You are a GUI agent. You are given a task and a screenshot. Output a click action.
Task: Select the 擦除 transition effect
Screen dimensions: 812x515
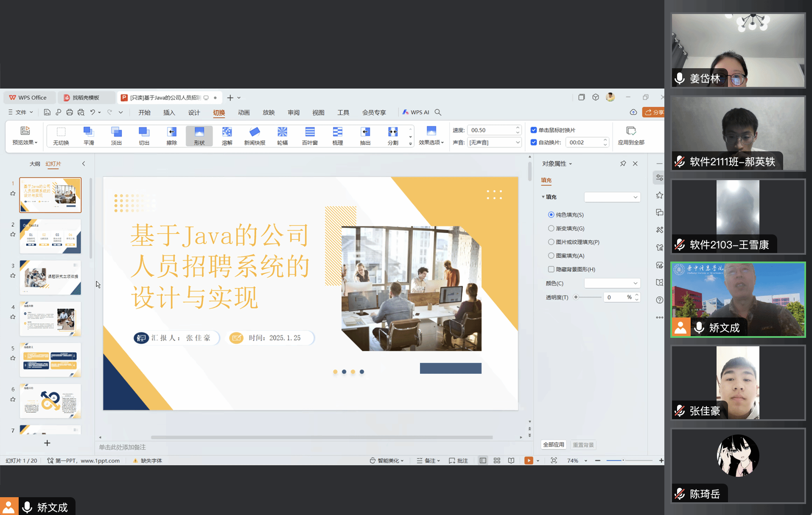coord(172,136)
